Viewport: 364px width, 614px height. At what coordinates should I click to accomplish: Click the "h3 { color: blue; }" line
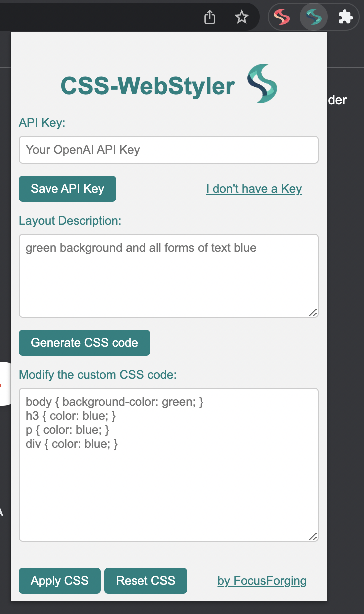(72, 416)
